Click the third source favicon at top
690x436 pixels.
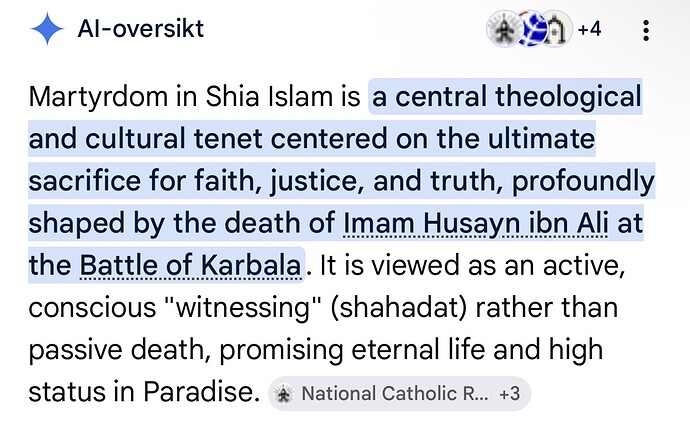point(557,29)
